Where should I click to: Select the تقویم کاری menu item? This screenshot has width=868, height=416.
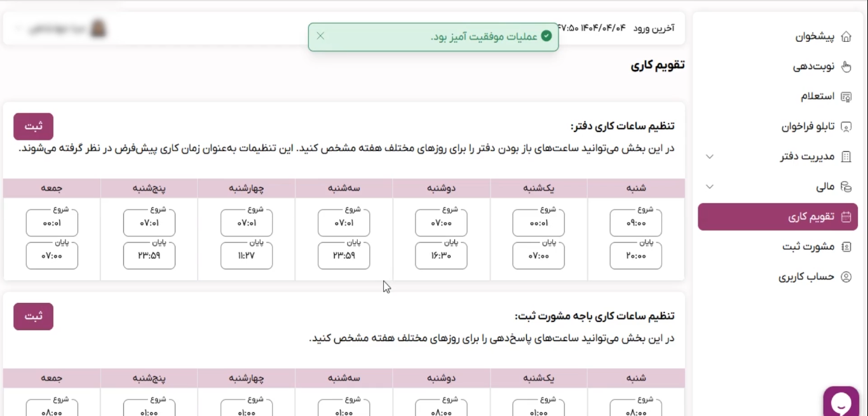tap(778, 217)
